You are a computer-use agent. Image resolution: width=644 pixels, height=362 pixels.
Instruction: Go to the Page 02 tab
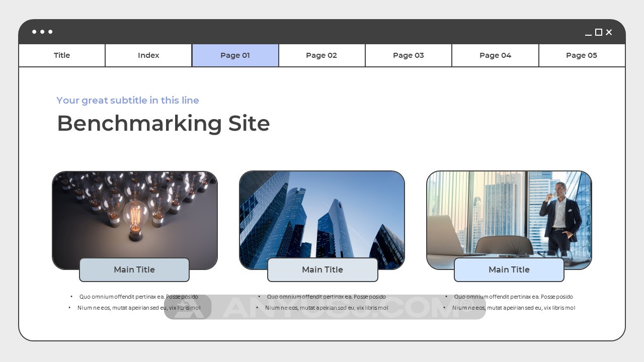pyautogui.click(x=321, y=55)
